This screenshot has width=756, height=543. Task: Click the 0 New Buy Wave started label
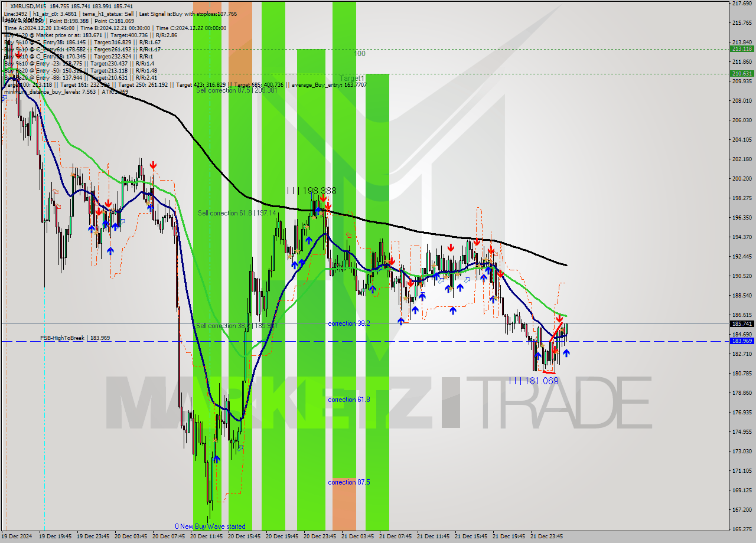[x=210, y=526]
